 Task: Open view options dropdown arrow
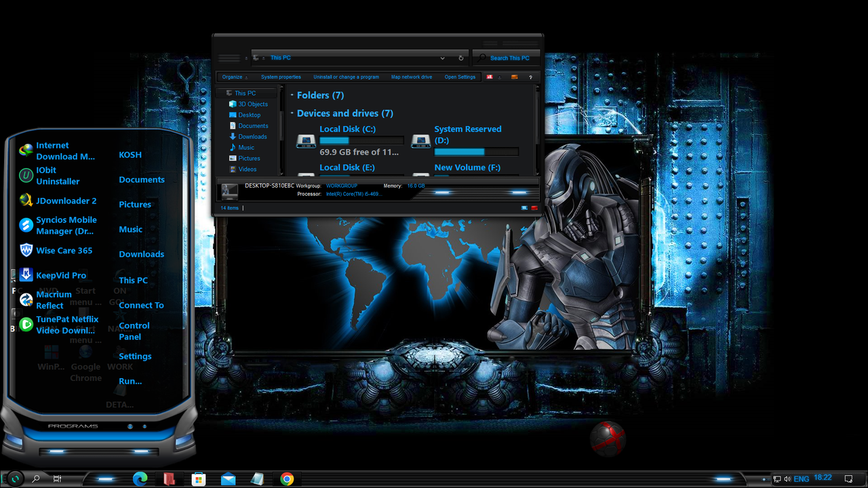499,77
